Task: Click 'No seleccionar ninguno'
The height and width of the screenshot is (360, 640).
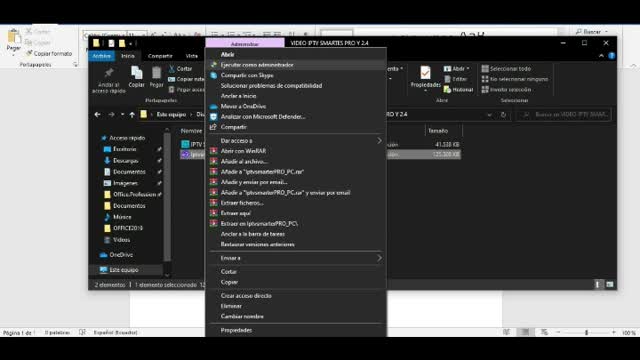Action: click(x=515, y=79)
